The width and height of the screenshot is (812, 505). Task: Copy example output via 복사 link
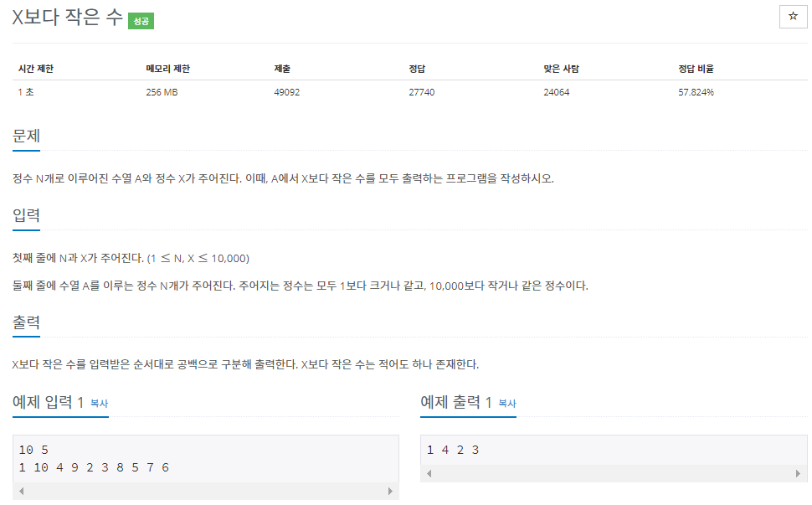(x=507, y=403)
